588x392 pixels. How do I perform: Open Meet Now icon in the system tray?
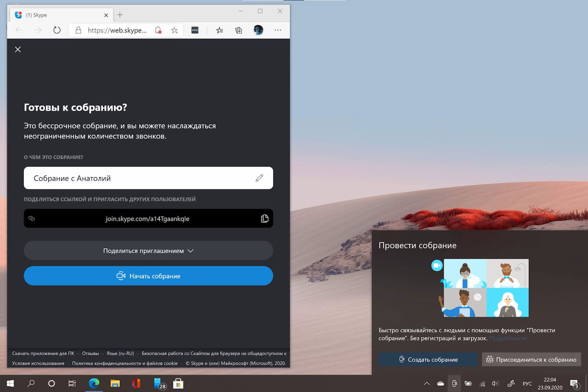(x=454, y=383)
